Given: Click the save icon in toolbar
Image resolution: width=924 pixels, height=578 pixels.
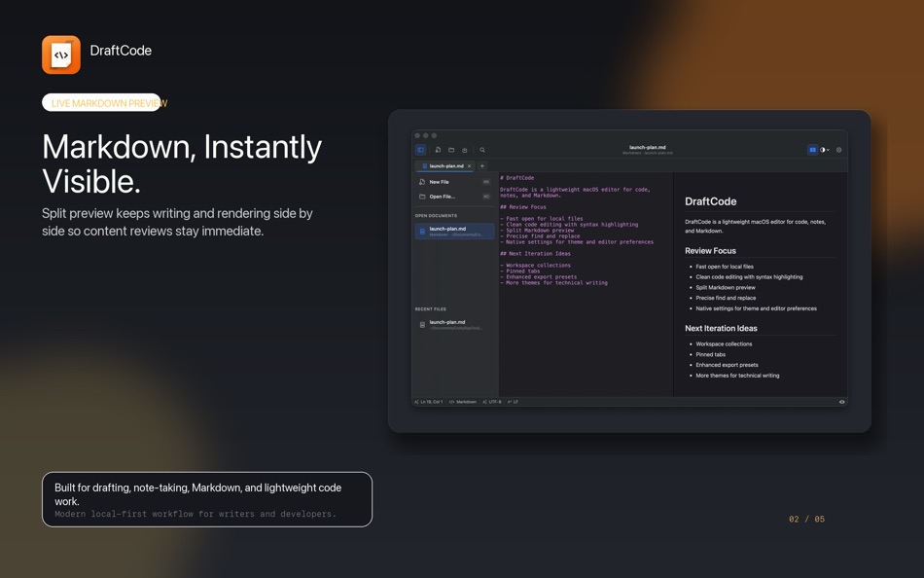Looking at the screenshot, I should 464,150.
